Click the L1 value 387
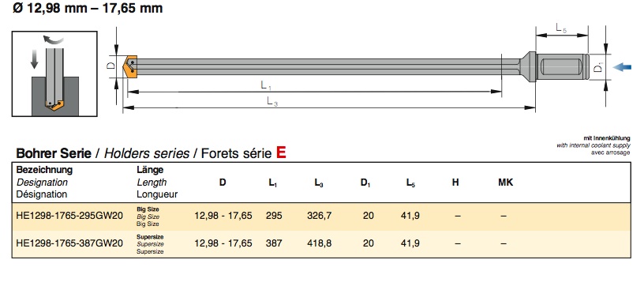Screen dimensions: 644x290 274,243
